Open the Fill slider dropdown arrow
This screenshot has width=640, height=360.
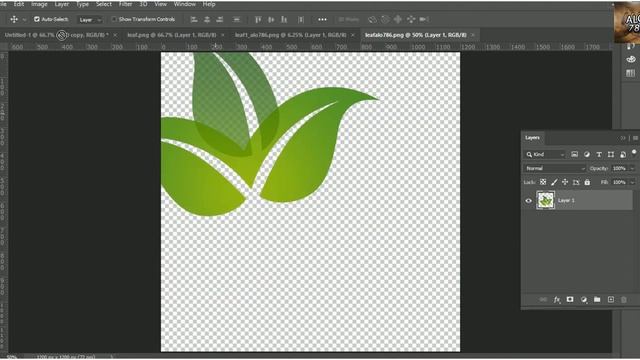[x=632, y=182]
